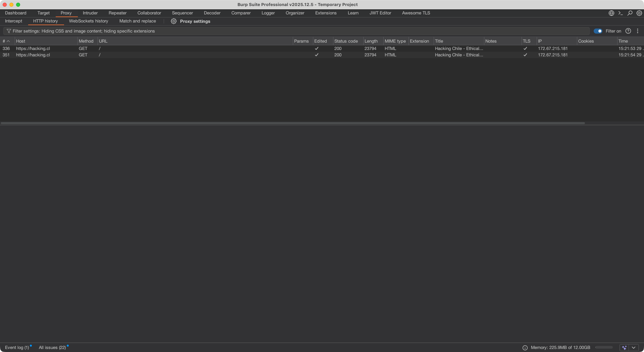Open Burp's browser via globe icon
Screen dimensions: 644x352
(611, 13)
